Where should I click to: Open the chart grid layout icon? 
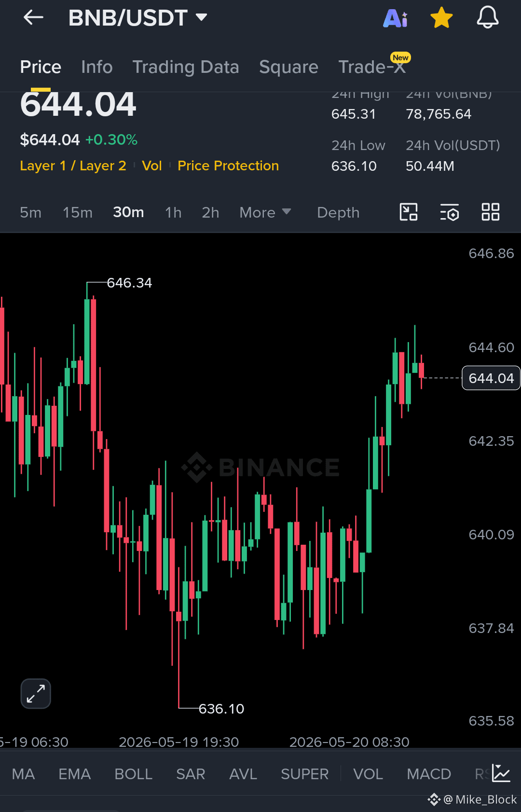491,212
